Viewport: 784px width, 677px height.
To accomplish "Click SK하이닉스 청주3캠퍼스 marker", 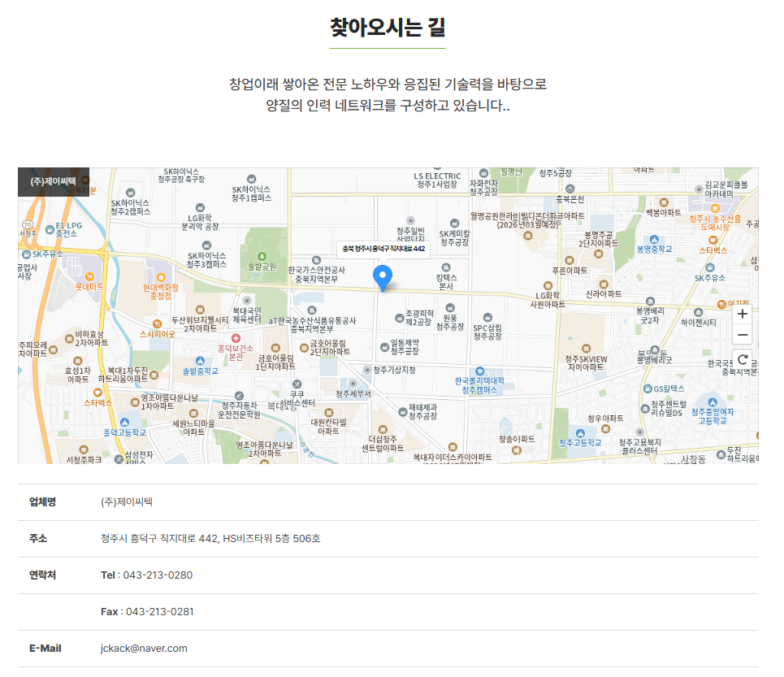I will [206, 245].
